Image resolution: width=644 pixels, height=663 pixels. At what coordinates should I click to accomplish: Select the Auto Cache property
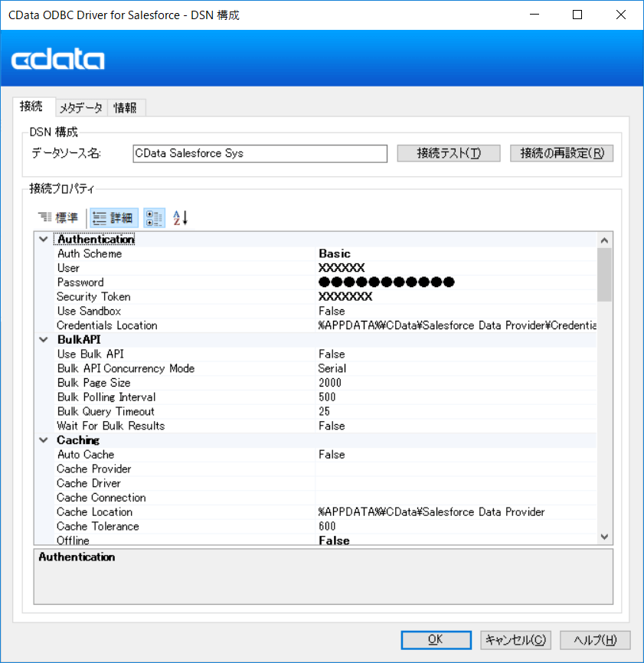[325, 455]
